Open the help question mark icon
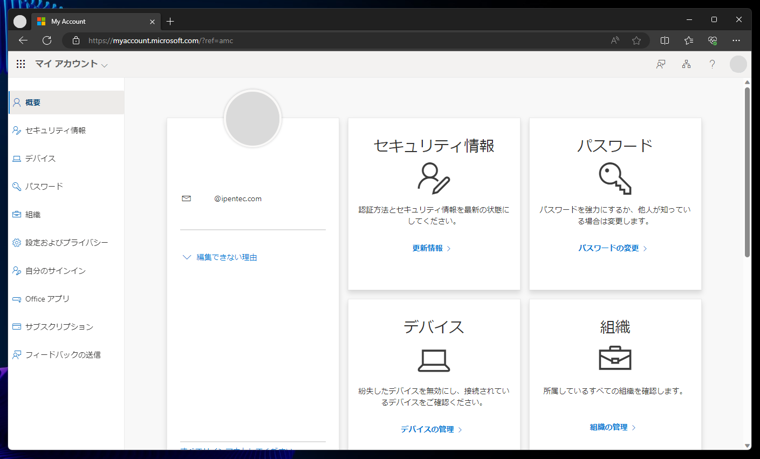 (712, 64)
